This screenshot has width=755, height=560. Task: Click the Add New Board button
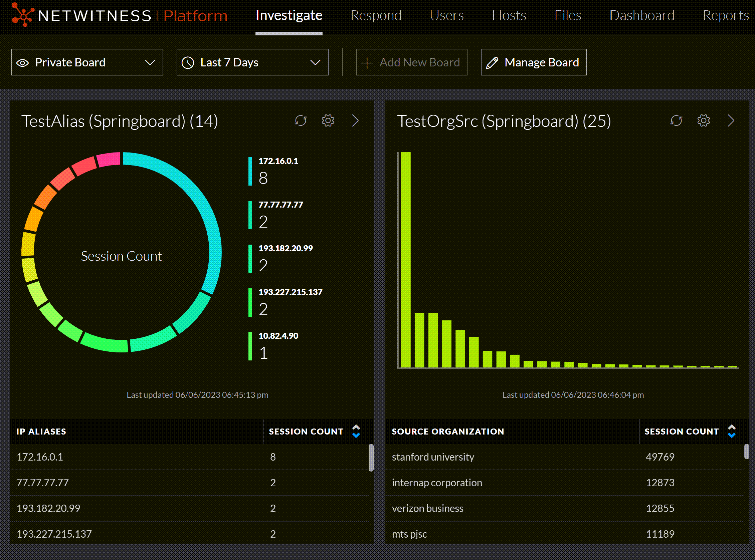[411, 62]
